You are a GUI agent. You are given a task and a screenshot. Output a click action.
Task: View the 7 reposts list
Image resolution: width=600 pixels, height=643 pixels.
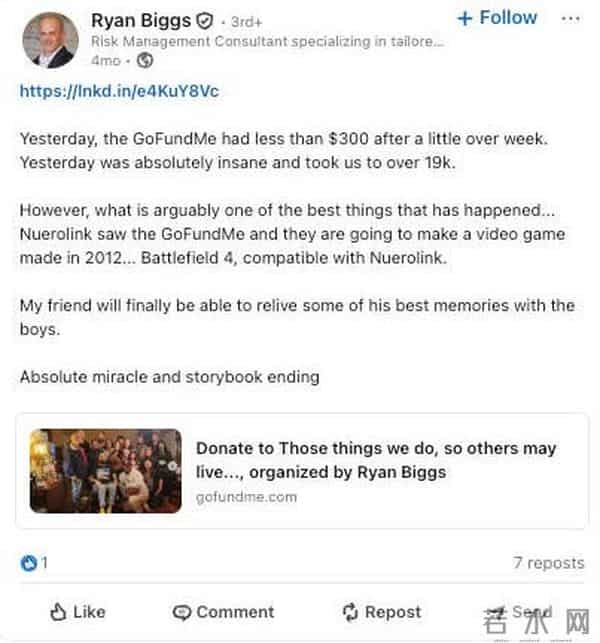click(x=548, y=563)
